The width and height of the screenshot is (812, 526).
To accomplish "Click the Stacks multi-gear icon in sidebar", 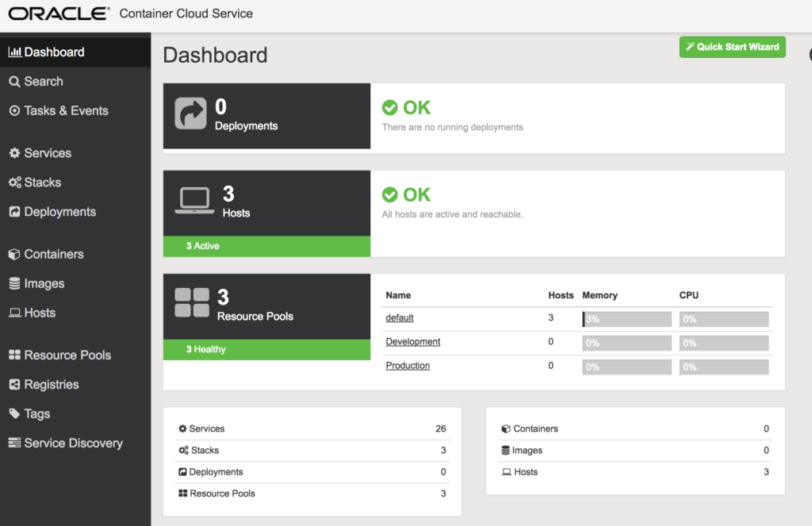I will [x=14, y=182].
